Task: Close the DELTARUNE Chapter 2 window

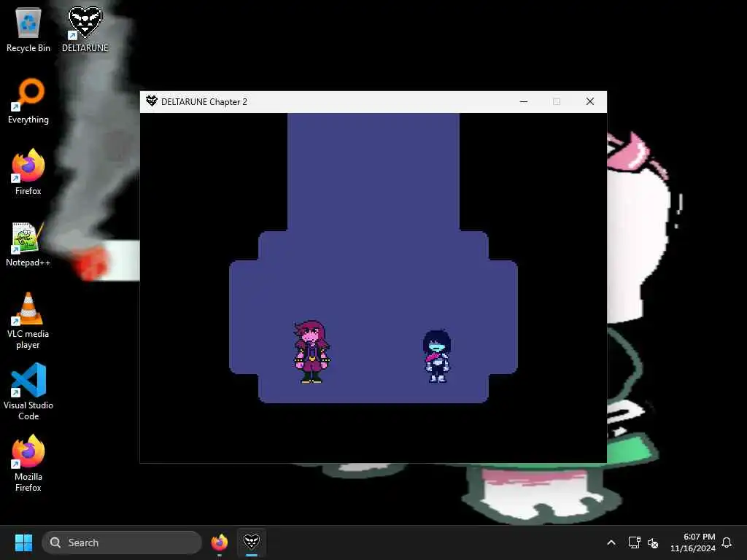Action: 589,101
